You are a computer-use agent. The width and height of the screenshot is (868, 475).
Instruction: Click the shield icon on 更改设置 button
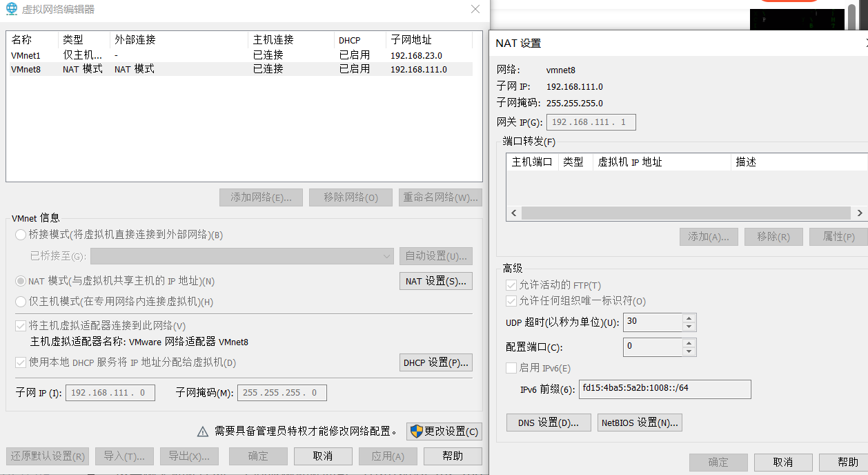pyautogui.click(x=416, y=432)
